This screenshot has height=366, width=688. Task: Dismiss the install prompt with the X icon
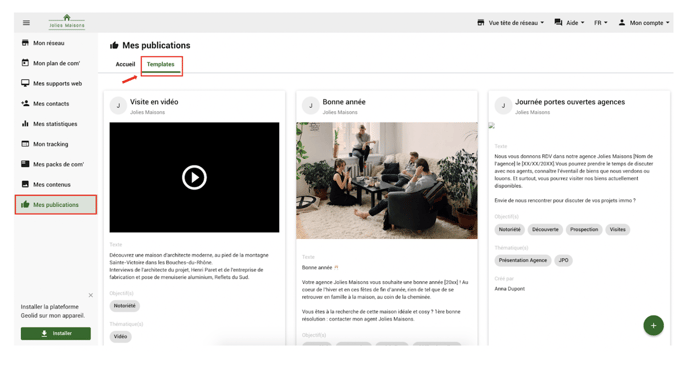[x=90, y=295]
